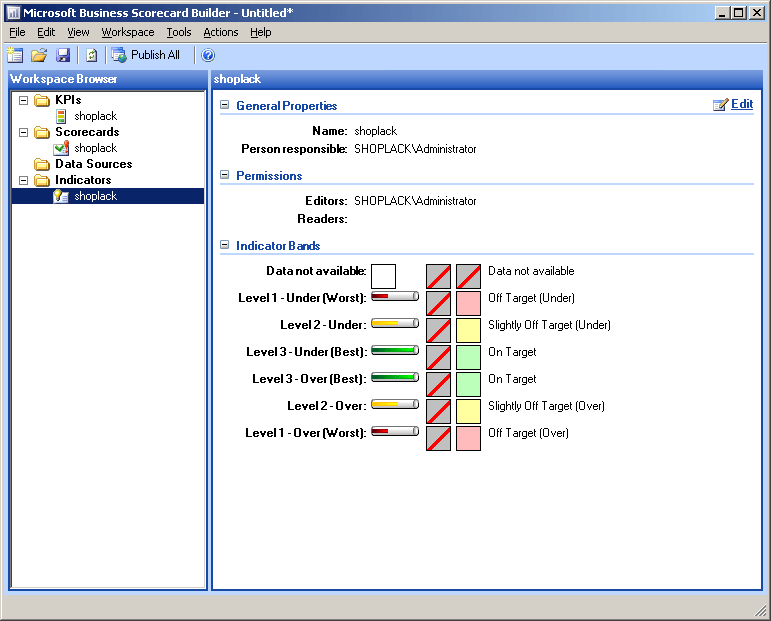This screenshot has height=621, width=771.
Task: Click the shoplack indicator lightbulb icon
Action: 61,196
